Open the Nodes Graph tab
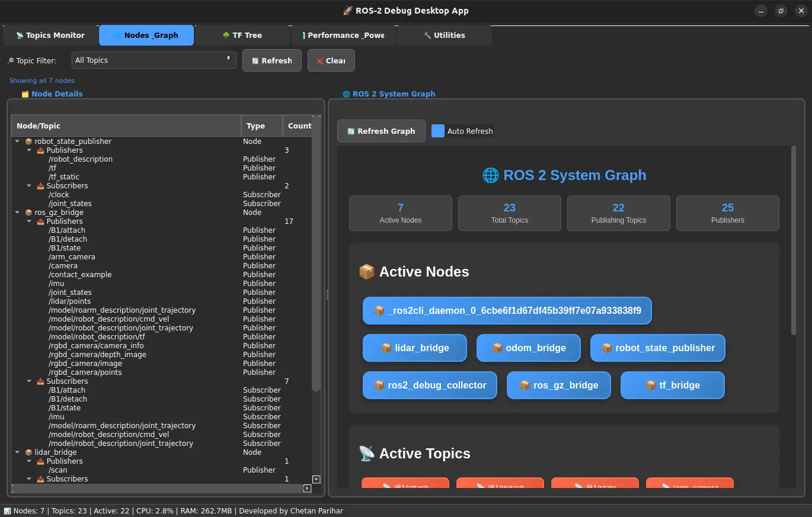 [146, 36]
